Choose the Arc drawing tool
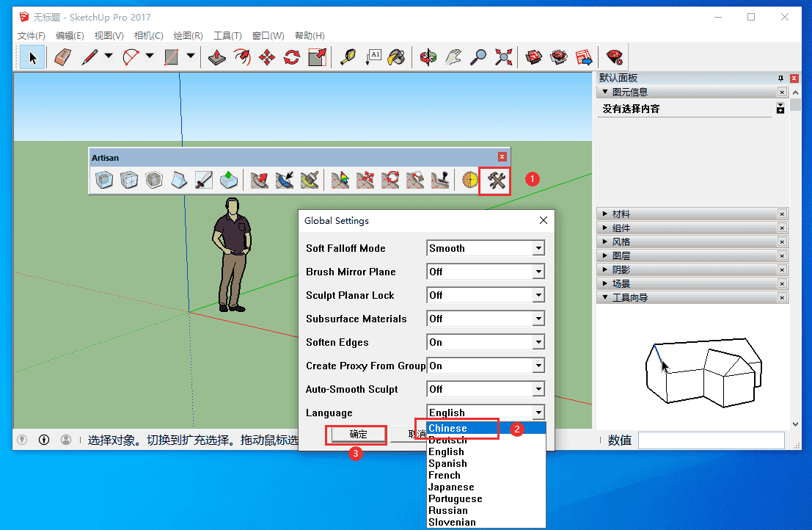The width and height of the screenshot is (812, 530). 131,57
